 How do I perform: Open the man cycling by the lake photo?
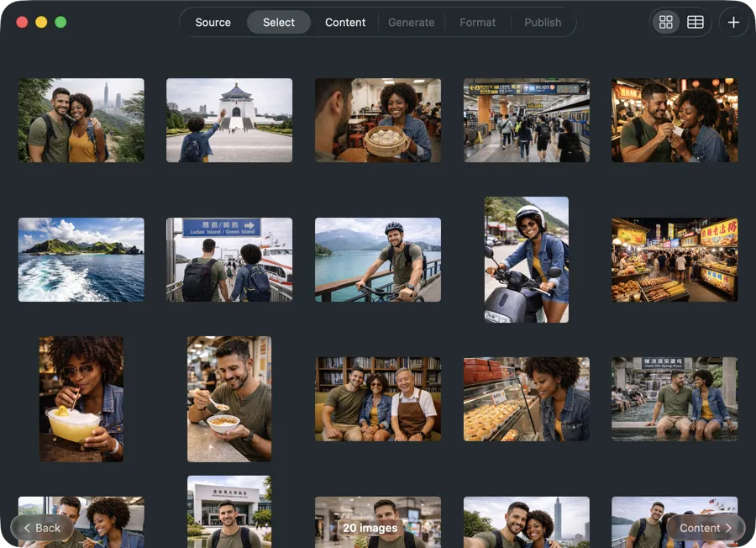(x=377, y=259)
